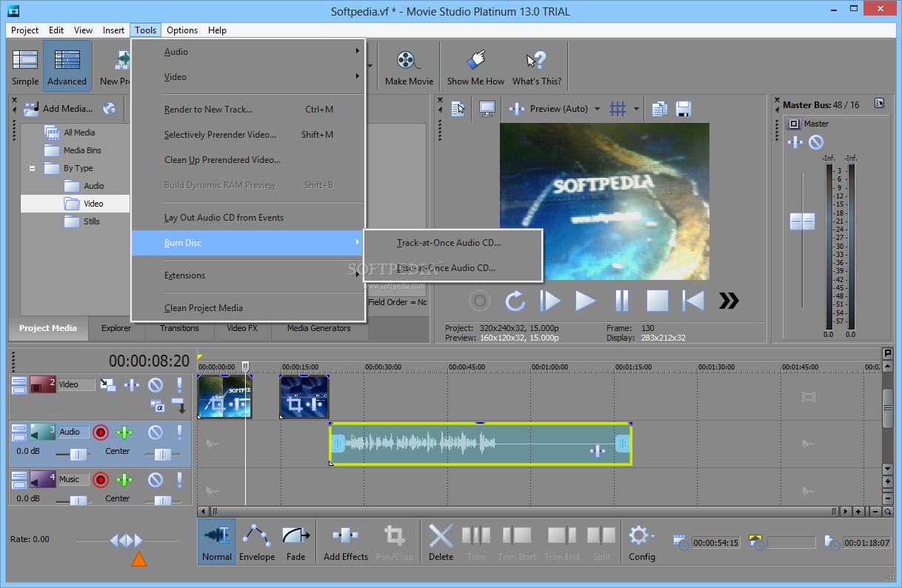Click the Master volume fader
This screenshot has width=902, height=588.
[x=802, y=221]
